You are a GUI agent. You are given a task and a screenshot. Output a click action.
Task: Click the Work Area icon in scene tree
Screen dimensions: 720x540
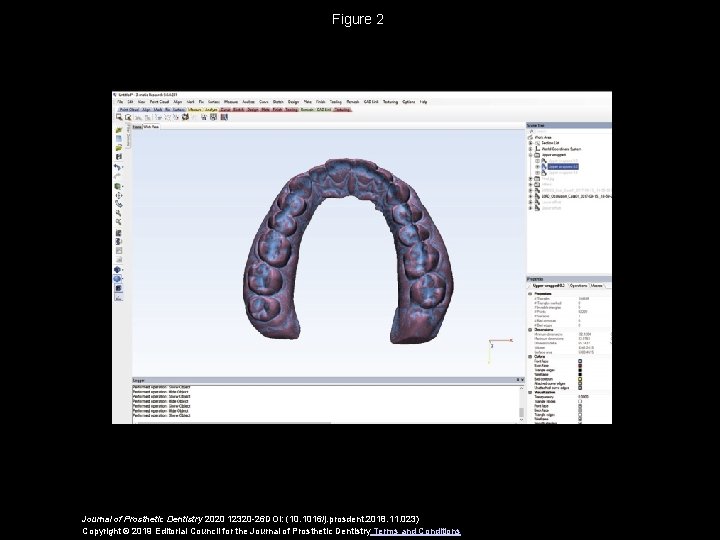tap(530, 137)
